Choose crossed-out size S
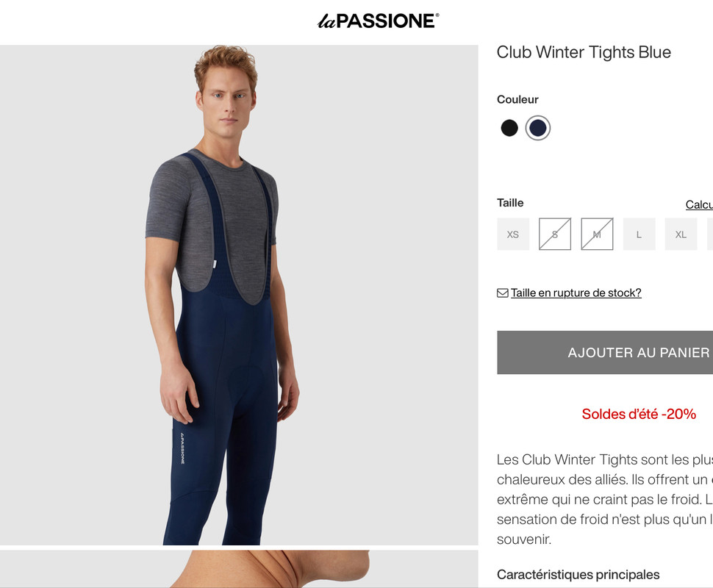The image size is (713, 588). [x=555, y=234]
